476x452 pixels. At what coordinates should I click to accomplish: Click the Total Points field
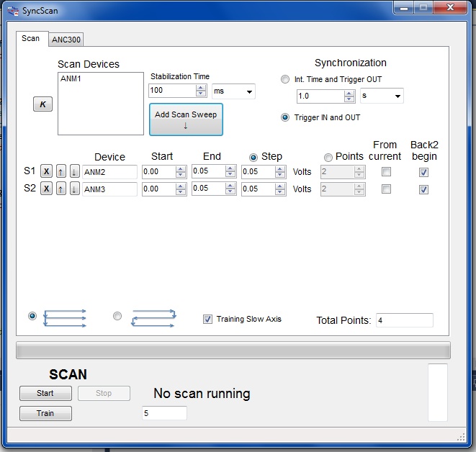(x=403, y=320)
